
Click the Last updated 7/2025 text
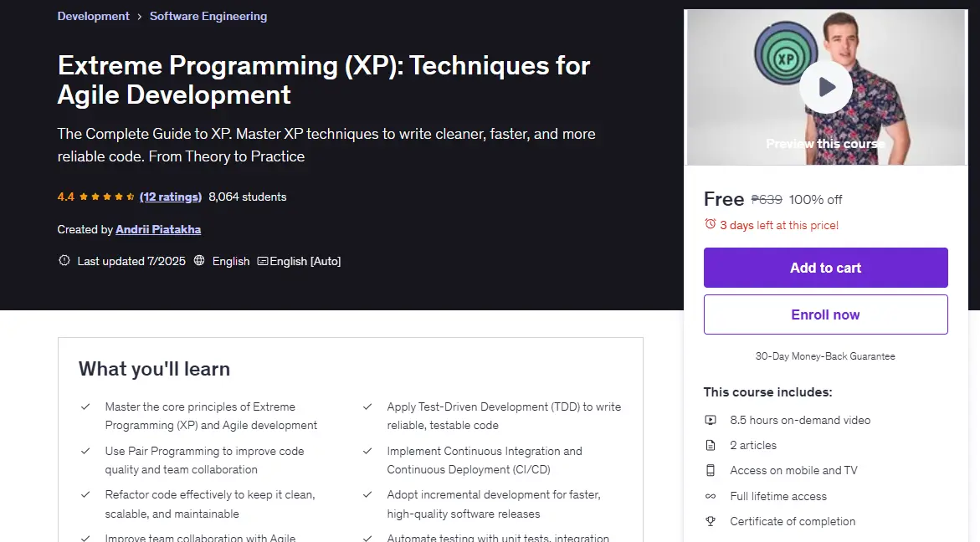pyautogui.click(x=131, y=261)
